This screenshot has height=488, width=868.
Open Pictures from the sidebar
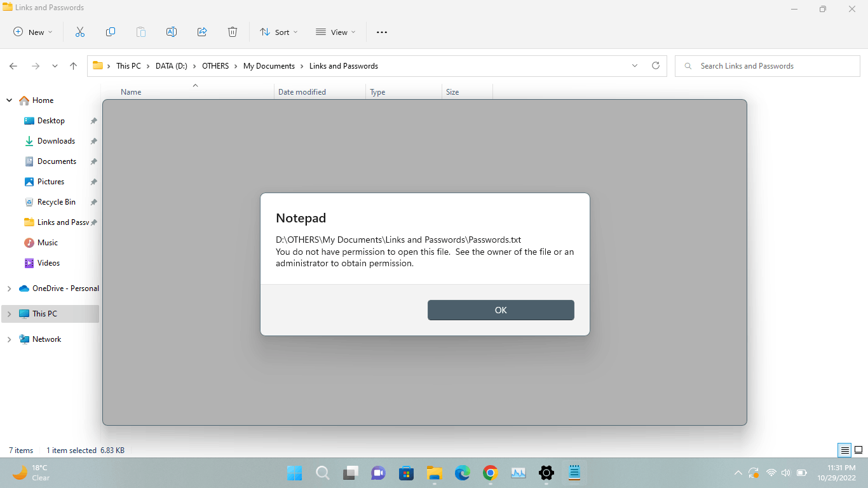pos(50,182)
